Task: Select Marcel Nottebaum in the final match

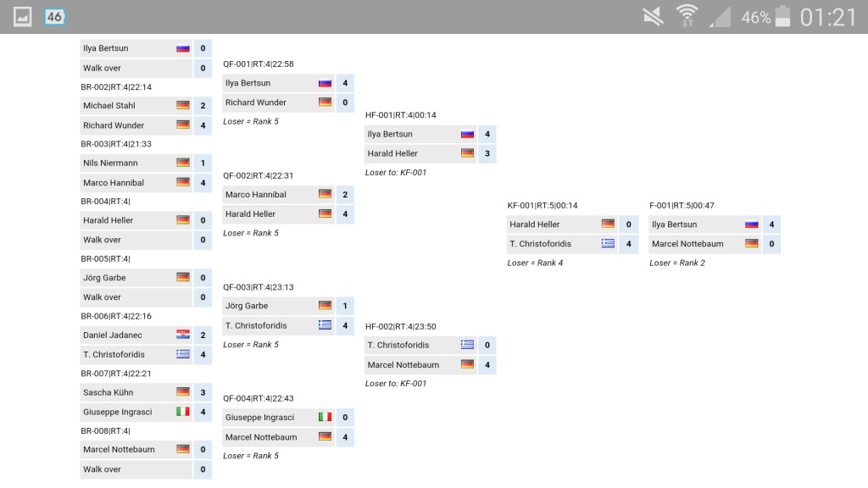Action: tap(687, 244)
